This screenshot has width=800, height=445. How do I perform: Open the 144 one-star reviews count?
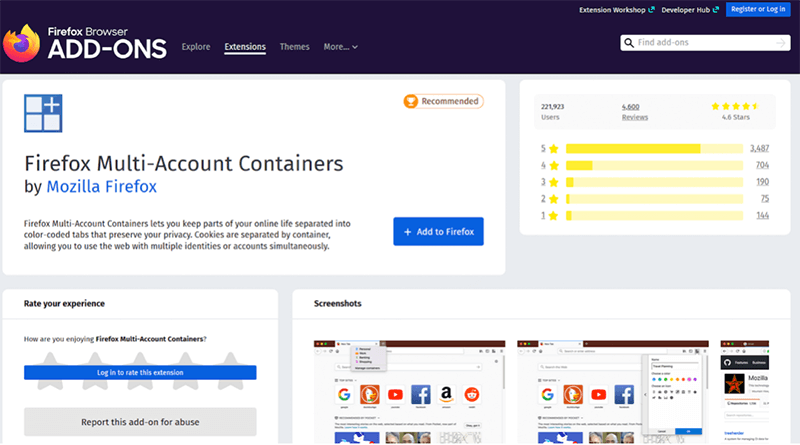pos(762,216)
